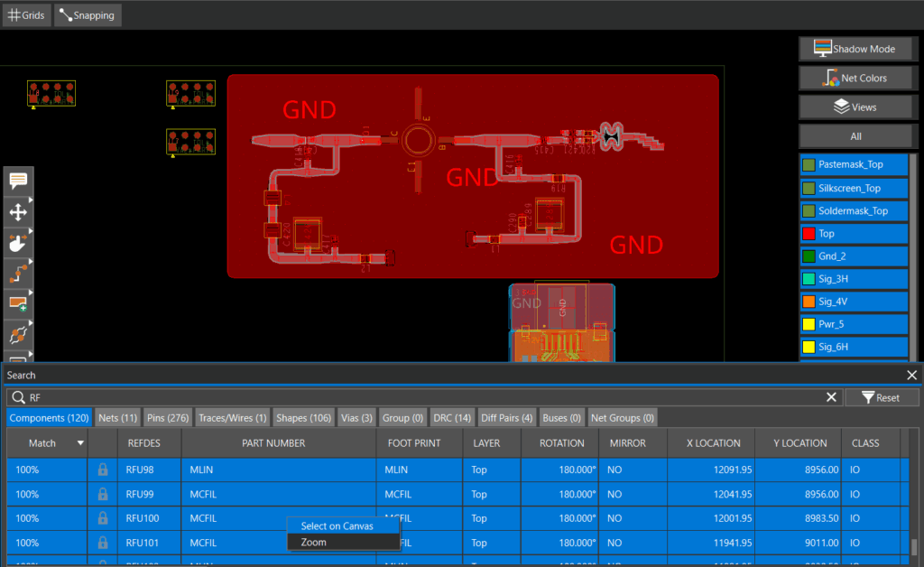The width and height of the screenshot is (924, 567).
Task: Select the hand slide tool
Action: 18,243
